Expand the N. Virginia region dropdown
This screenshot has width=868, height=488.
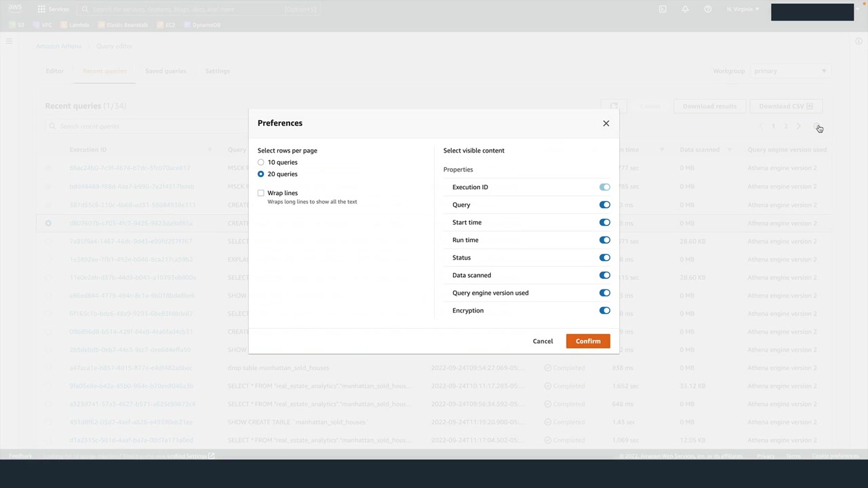tap(743, 9)
